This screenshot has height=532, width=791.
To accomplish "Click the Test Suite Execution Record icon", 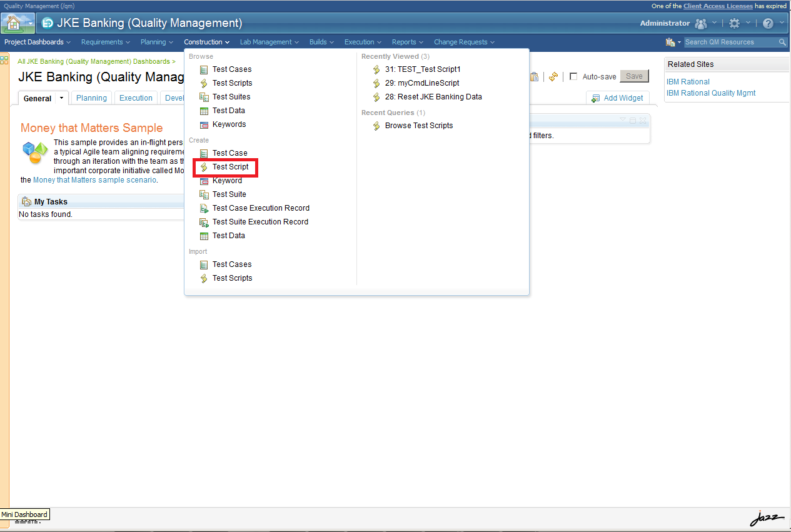I will [203, 222].
